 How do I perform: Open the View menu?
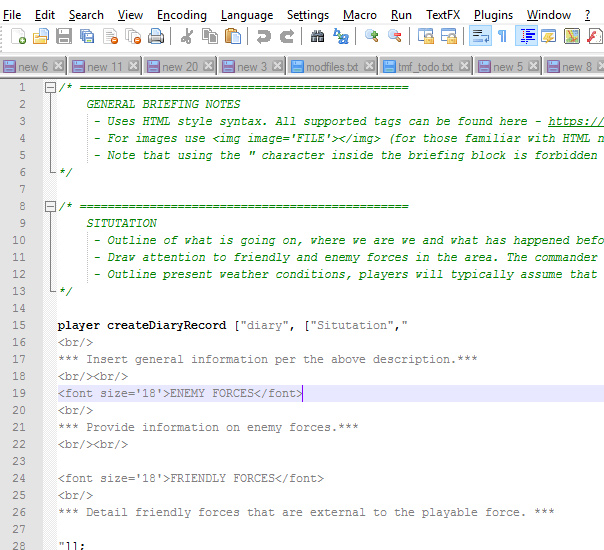[130, 15]
